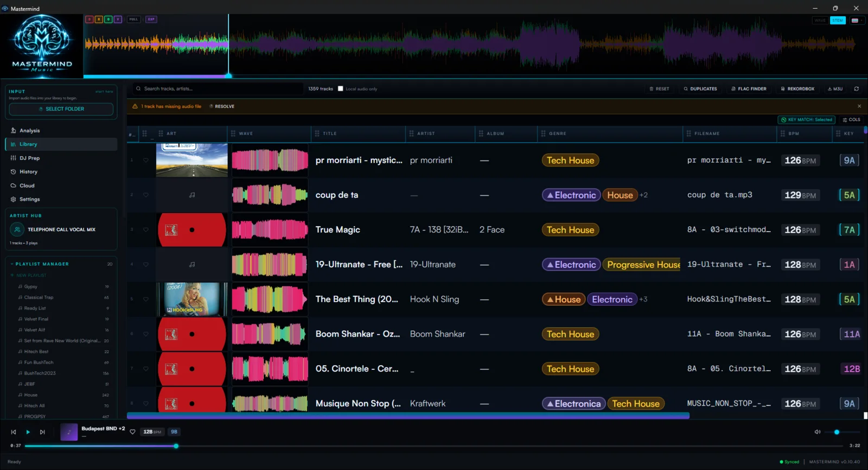Image resolution: width=868 pixels, height=470 pixels.
Task: Click the WAVE column header
Action: (x=246, y=133)
